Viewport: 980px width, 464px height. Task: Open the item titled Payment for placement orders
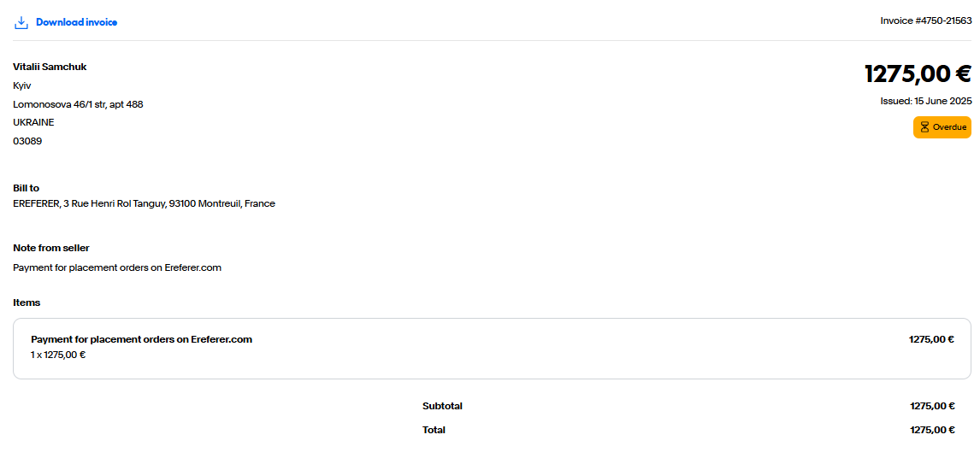click(141, 340)
